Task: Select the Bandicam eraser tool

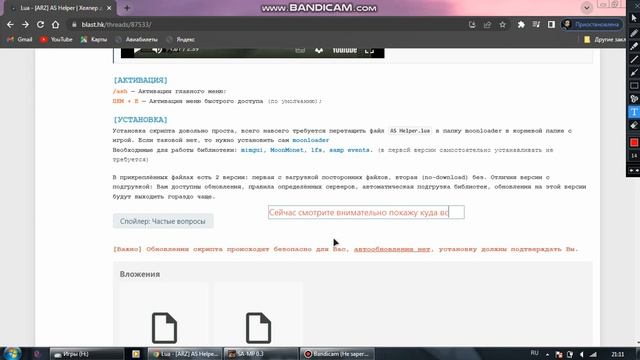Action: tap(634, 125)
